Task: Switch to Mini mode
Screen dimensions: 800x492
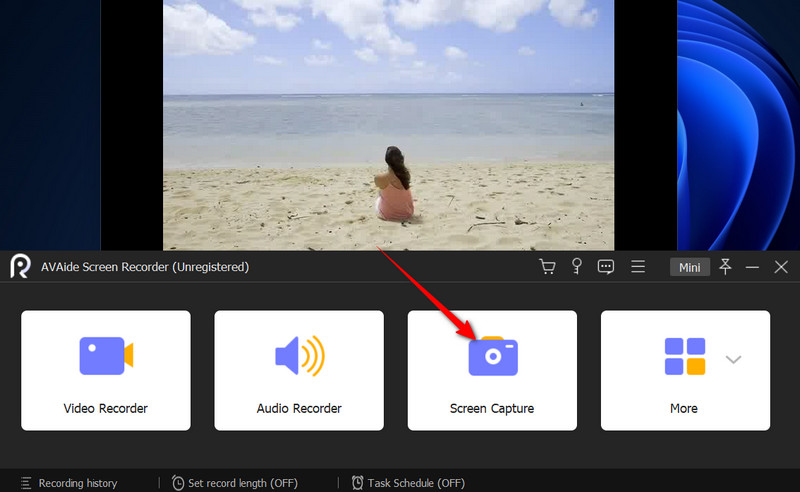Action: (690, 267)
